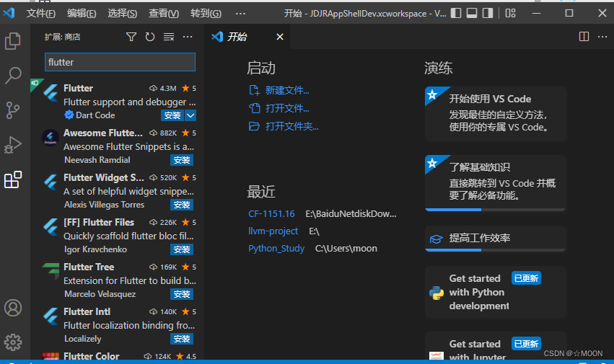
Task: Install Awesome Flutter Snippets extension
Action: pyautogui.click(x=182, y=160)
